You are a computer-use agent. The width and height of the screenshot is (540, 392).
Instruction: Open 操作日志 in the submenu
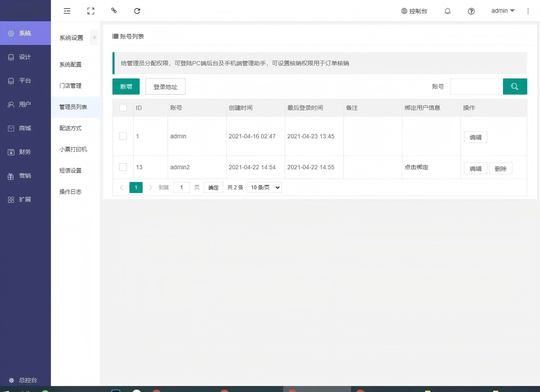click(x=70, y=192)
